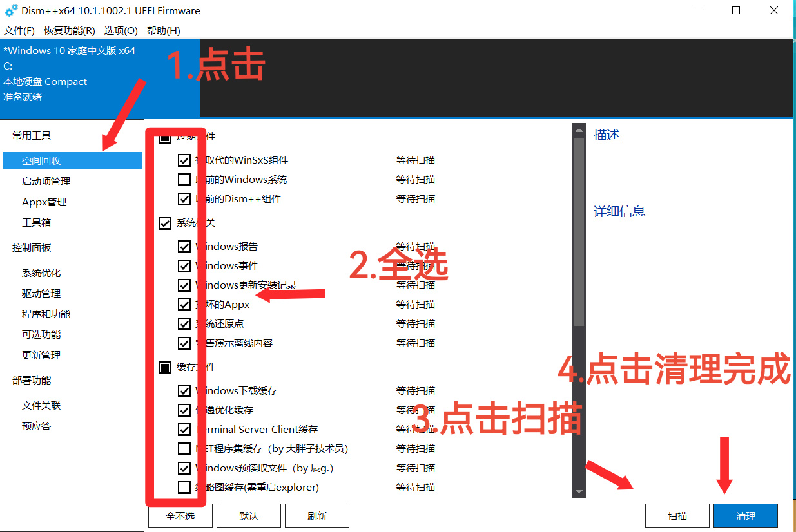
Task: Open the 文件(F) menu
Action: [x=19, y=31]
